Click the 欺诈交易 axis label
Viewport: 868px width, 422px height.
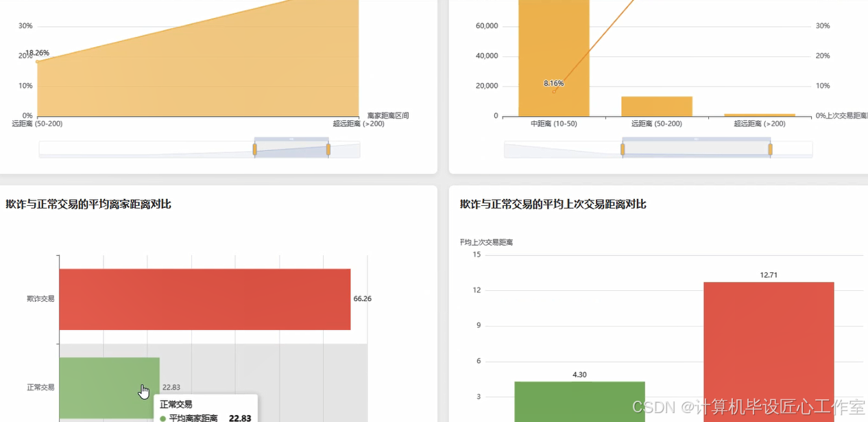(40, 299)
